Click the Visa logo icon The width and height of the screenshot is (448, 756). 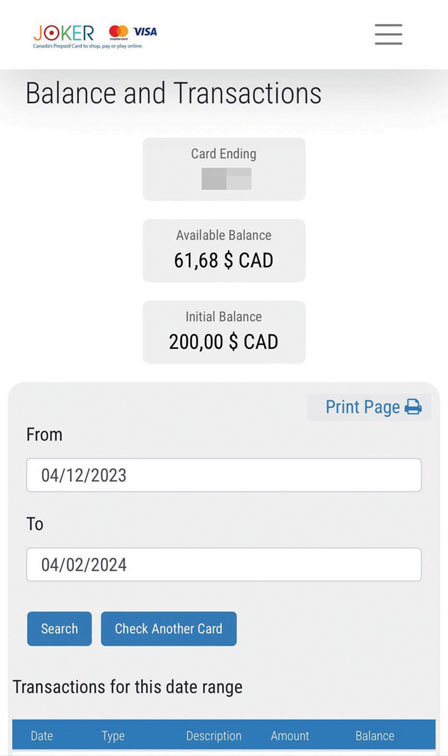tap(145, 32)
